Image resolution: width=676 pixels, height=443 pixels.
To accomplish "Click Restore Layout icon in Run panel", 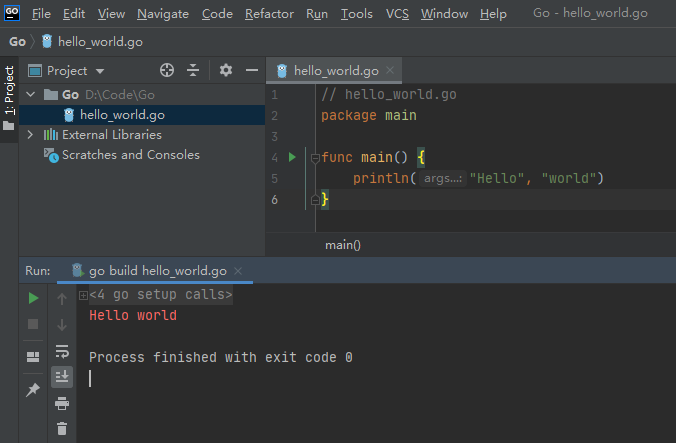I will coord(33,355).
